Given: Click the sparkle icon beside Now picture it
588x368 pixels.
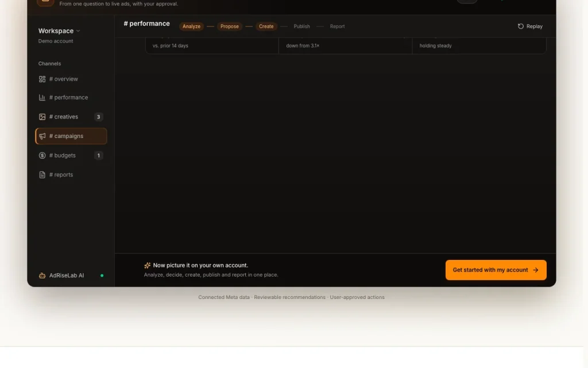Looking at the screenshot, I should coord(148,266).
